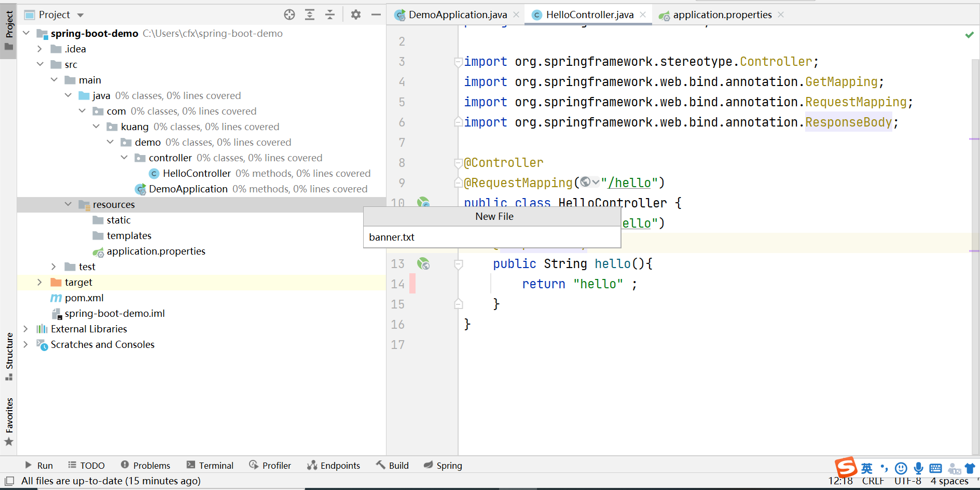Switch to application.properties tab
The width and height of the screenshot is (980, 490).
(722, 15)
